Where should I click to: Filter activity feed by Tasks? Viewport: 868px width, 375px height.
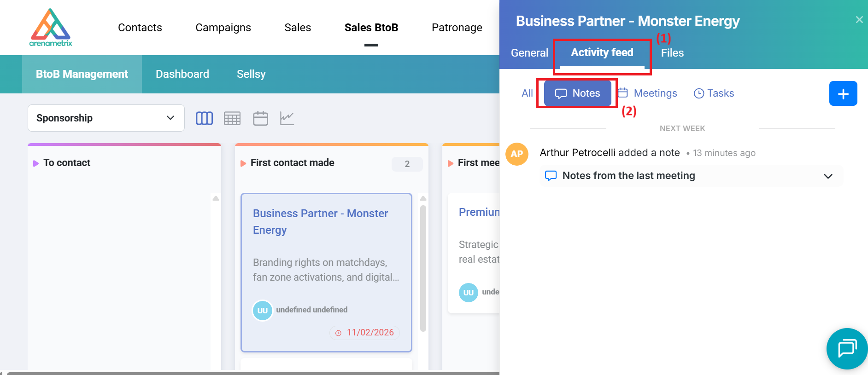click(714, 93)
